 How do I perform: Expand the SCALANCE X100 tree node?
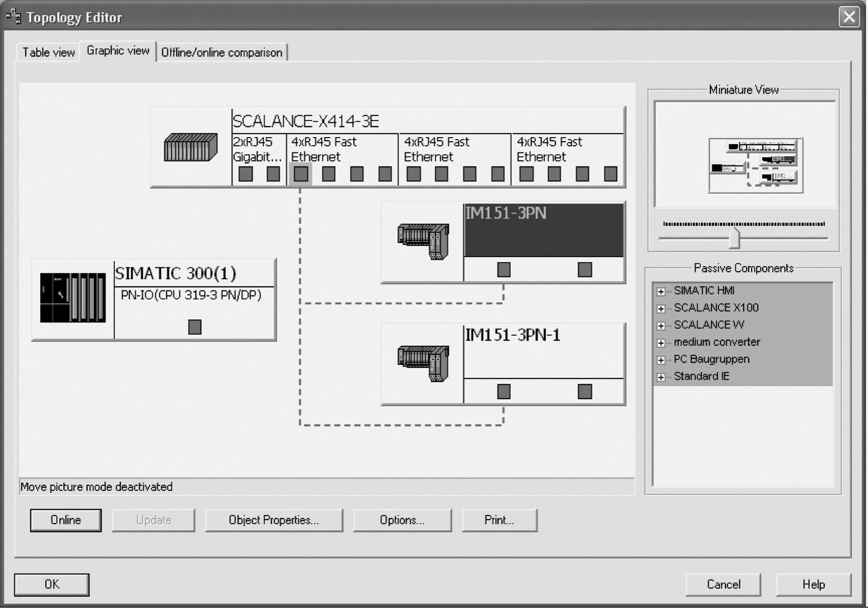click(x=661, y=308)
